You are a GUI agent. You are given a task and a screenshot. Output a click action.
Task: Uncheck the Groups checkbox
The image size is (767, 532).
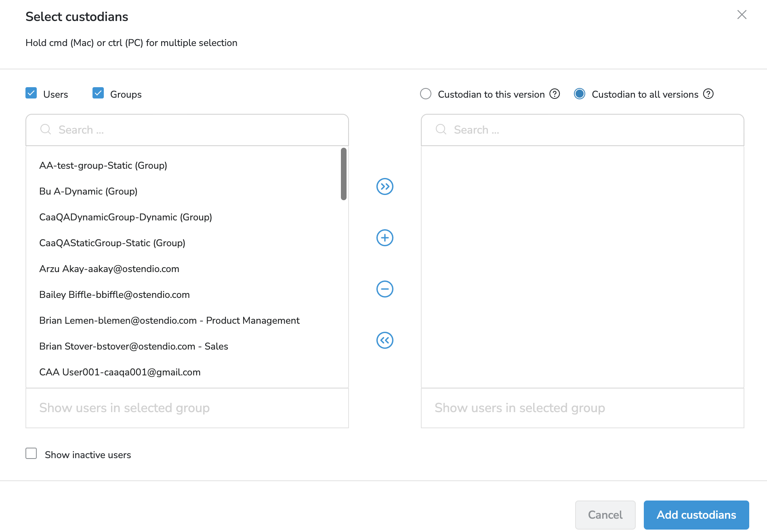coord(98,93)
